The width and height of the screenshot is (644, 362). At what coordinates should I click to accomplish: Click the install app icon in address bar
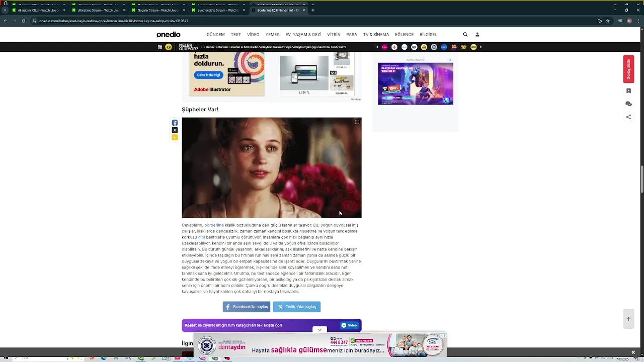point(599,21)
